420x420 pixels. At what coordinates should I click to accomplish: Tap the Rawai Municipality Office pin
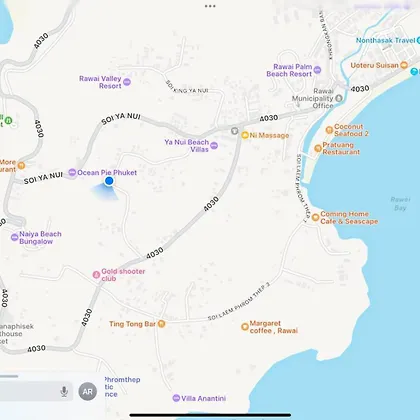pos(339,98)
